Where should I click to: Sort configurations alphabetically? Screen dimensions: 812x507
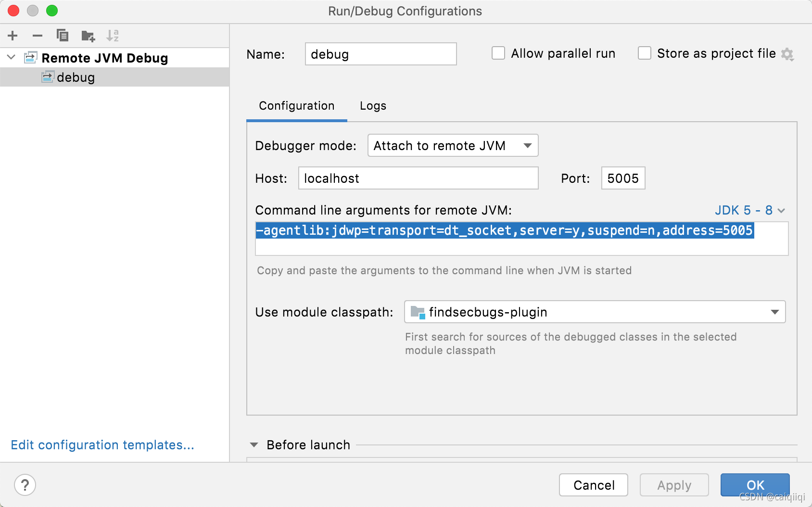pyautogui.click(x=113, y=36)
